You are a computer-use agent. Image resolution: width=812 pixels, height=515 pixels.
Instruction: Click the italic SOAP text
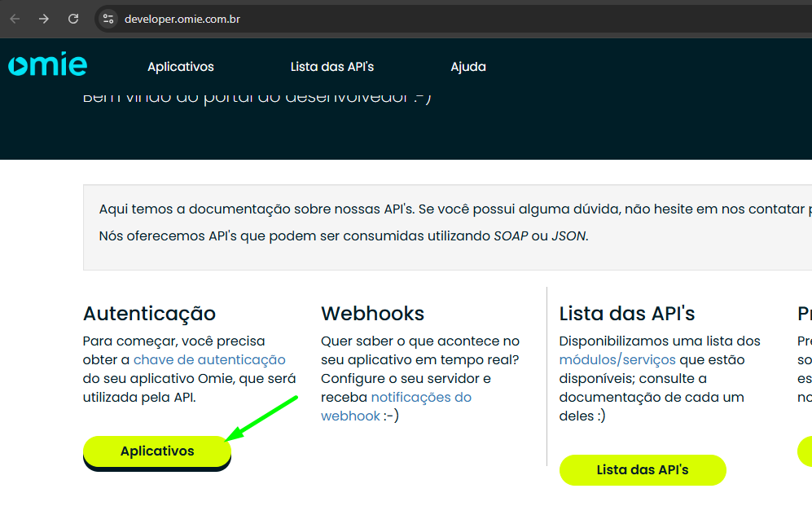tap(510, 236)
